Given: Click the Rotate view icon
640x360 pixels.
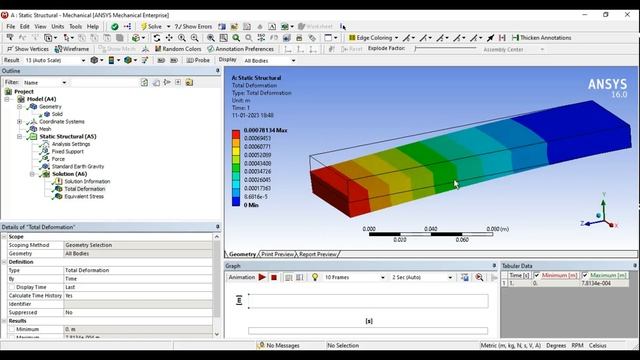Looking at the screenshot, I should click(157, 38).
